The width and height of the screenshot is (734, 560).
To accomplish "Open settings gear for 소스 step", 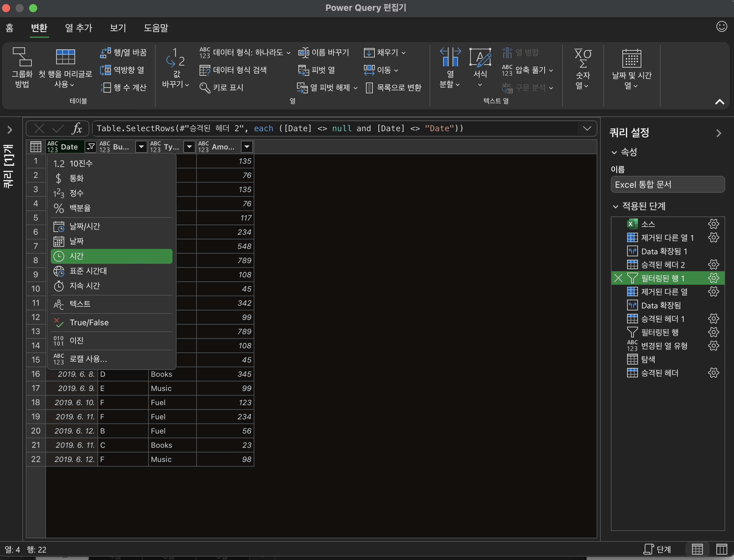I will pos(713,224).
